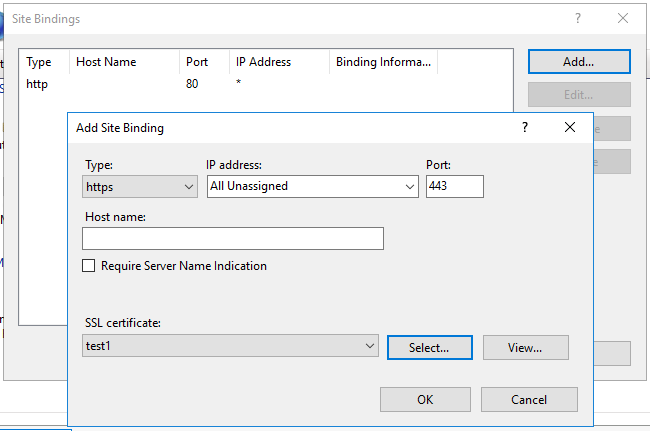
Task: Click the Add... button in Site Bindings
Action: coord(578,61)
